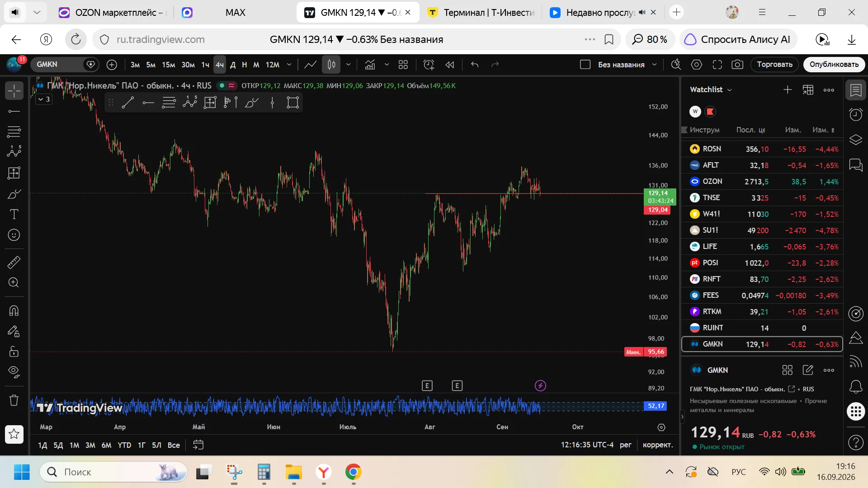The height and width of the screenshot is (488, 868).
Task: Click the white W color list filter
Action: click(x=695, y=112)
